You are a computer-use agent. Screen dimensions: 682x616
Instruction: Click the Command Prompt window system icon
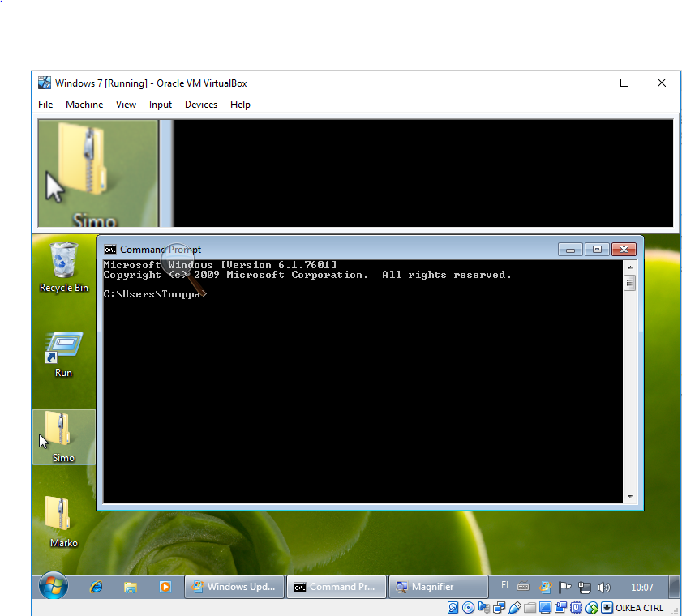(x=110, y=250)
